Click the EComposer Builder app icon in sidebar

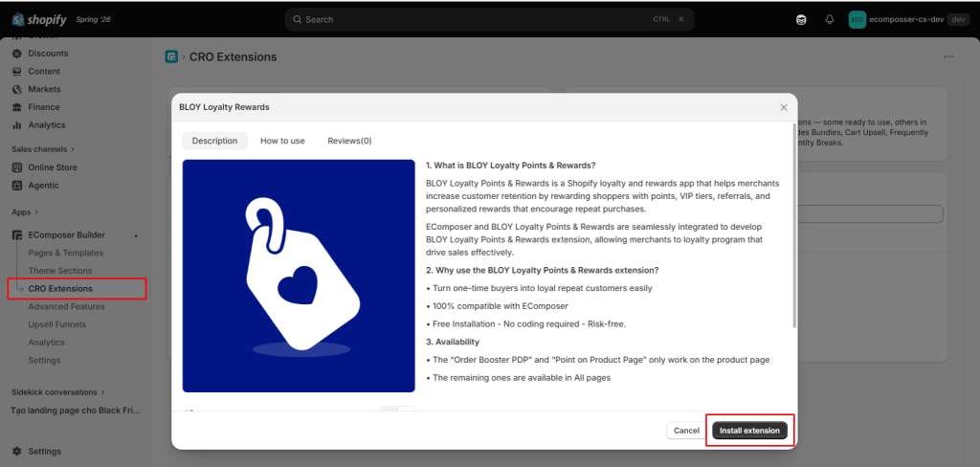pyautogui.click(x=17, y=235)
